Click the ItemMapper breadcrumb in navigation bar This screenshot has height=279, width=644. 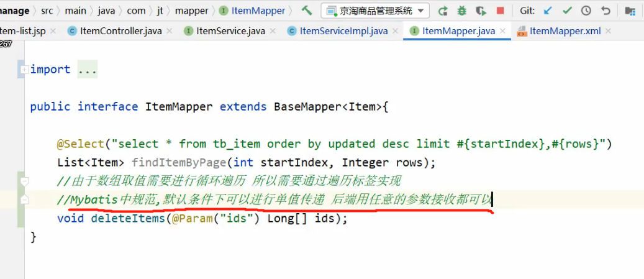pyautogui.click(x=258, y=11)
